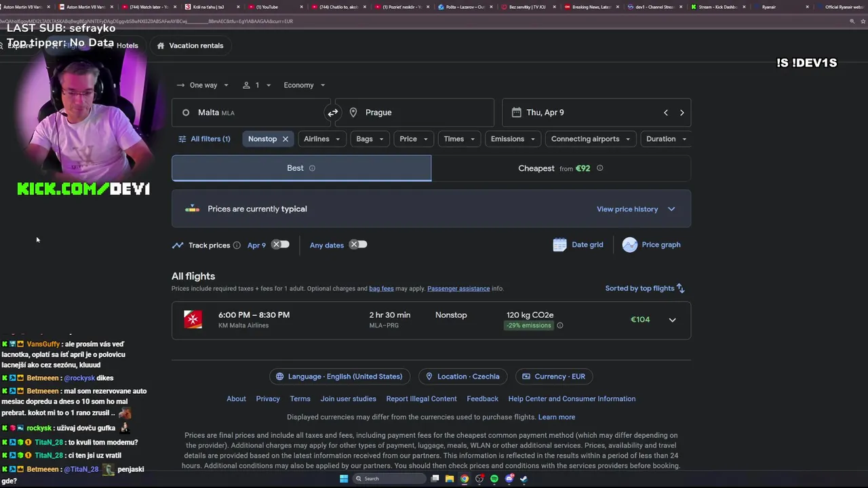The image size is (868, 488).
Task: Open the Passenger assistance link
Action: tap(458, 289)
